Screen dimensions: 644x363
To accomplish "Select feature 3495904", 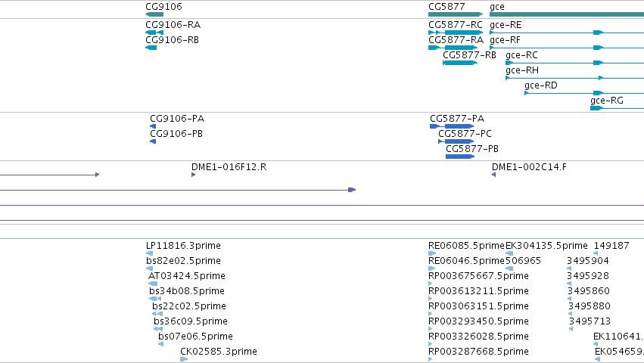I will (x=588, y=261).
